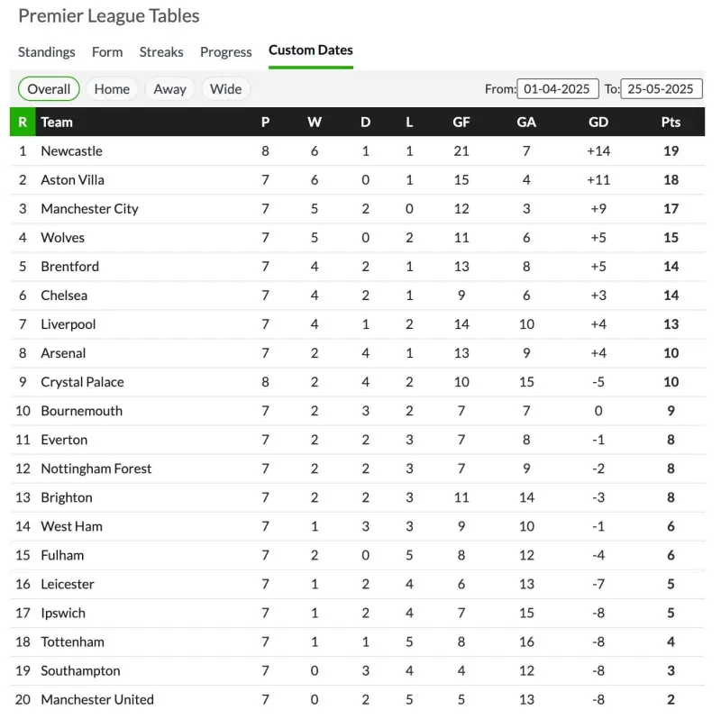Sort by the GD column header
Screen dimensions: 721x728
pyautogui.click(x=598, y=123)
